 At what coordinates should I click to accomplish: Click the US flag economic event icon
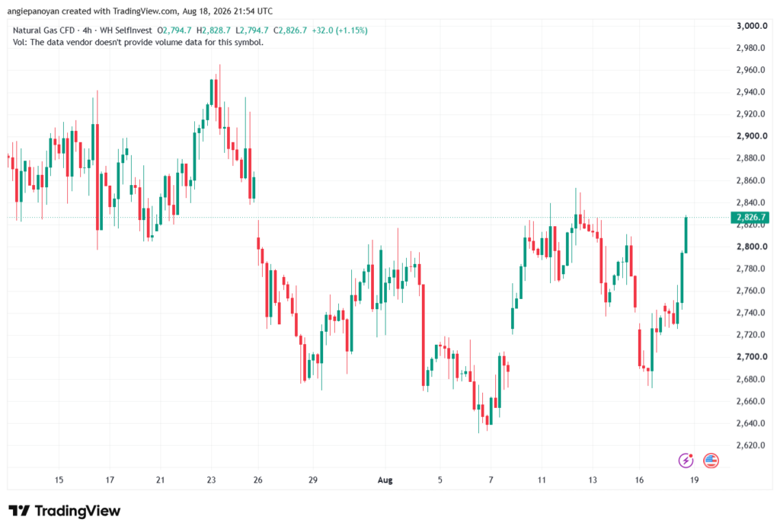[711, 460]
